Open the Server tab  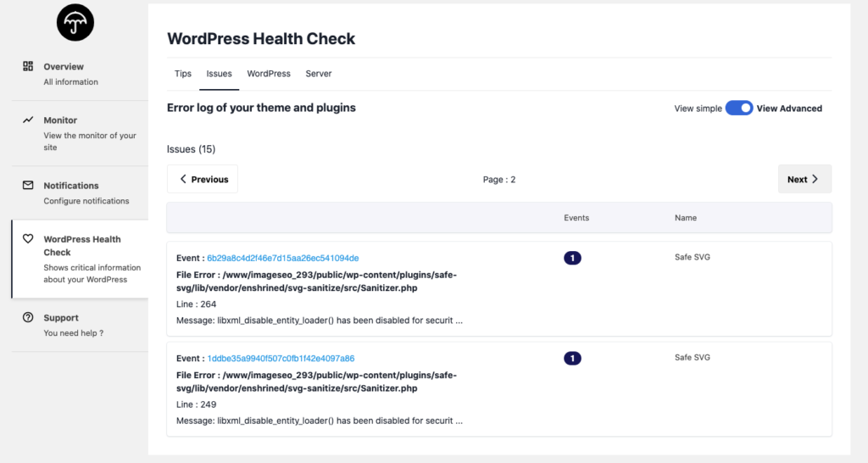(x=319, y=74)
